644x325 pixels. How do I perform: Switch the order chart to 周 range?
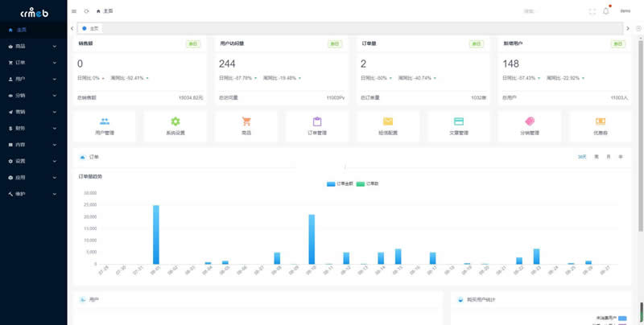(597, 157)
